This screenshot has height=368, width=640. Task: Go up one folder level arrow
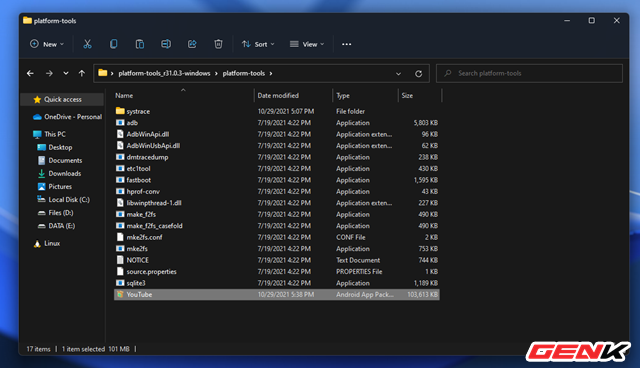tap(82, 73)
